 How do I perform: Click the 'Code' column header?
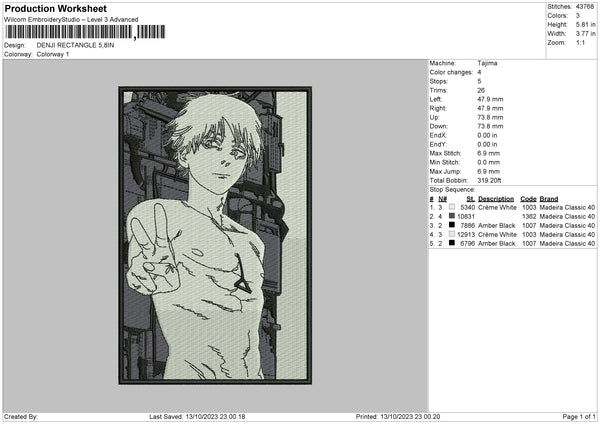click(x=528, y=199)
